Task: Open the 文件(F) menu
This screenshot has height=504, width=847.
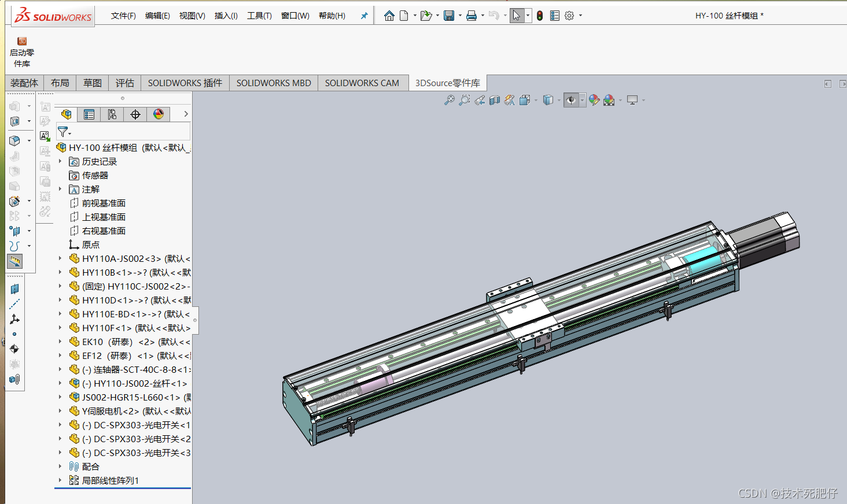Action: pos(123,16)
